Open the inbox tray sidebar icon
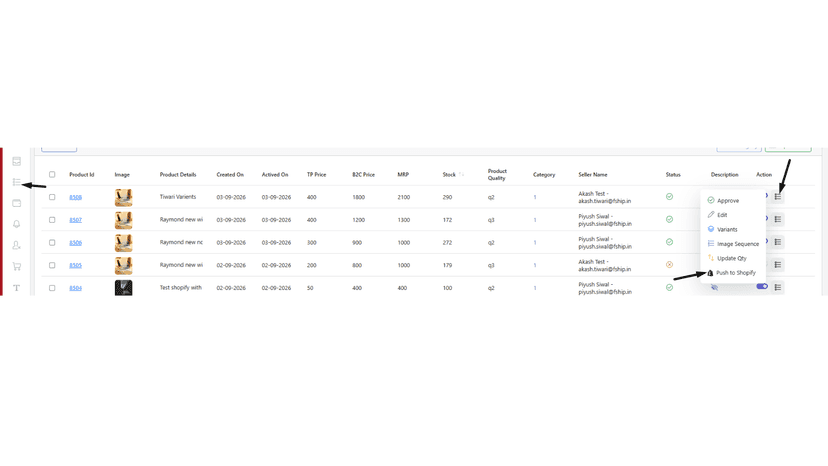The image size is (828, 466). pyautogui.click(x=16, y=162)
